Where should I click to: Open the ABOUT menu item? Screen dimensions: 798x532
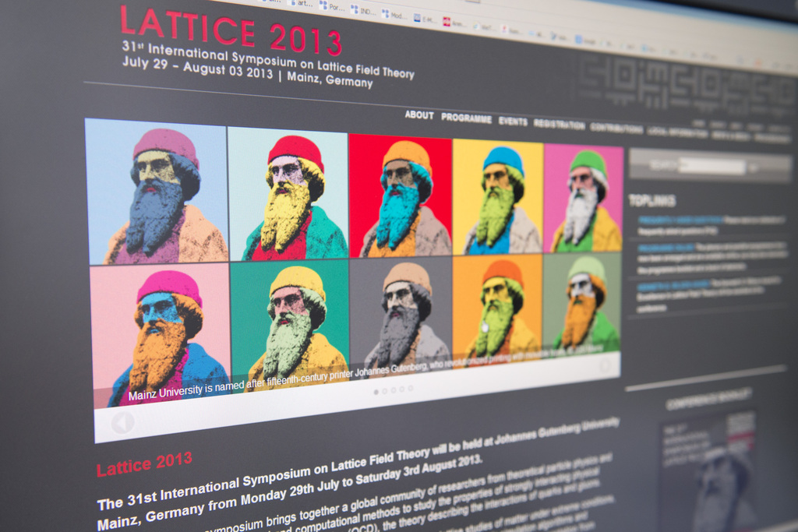tap(419, 115)
